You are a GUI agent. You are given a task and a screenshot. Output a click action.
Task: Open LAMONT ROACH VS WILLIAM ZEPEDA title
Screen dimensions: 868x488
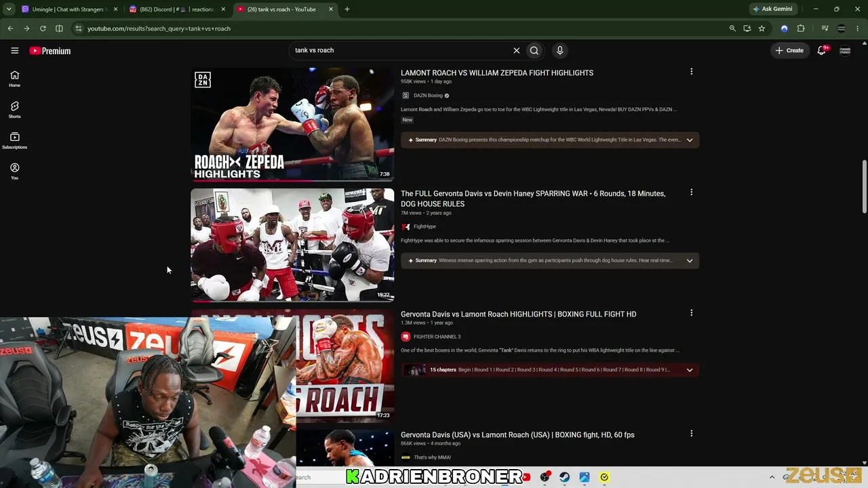(497, 73)
